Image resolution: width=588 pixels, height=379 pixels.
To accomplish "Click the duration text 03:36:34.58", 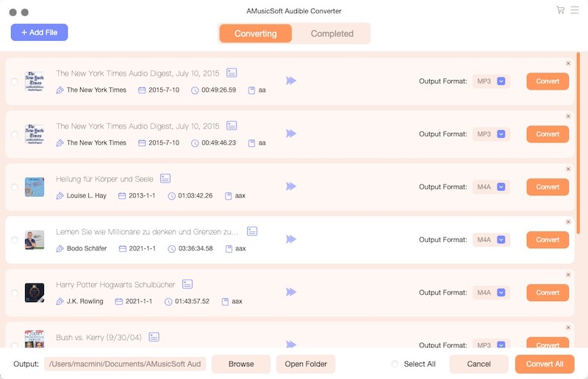I will click(x=196, y=248).
